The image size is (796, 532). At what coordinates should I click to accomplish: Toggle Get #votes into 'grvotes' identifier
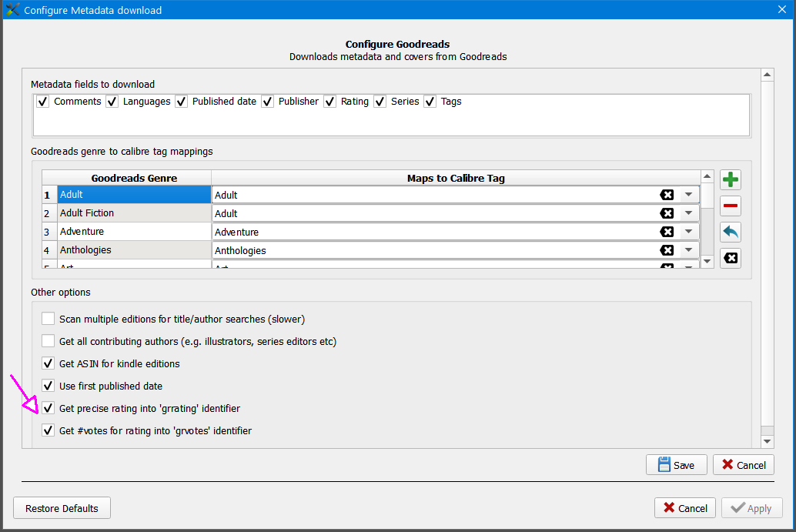(48, 430)
